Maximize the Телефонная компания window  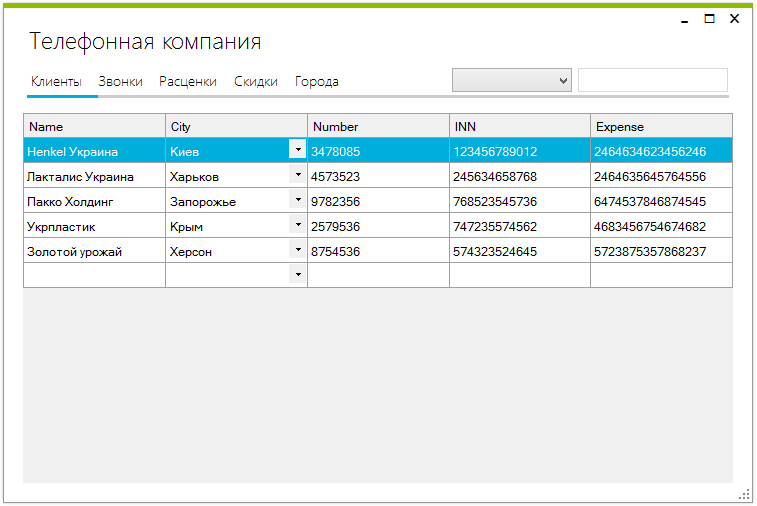point(709,19)
